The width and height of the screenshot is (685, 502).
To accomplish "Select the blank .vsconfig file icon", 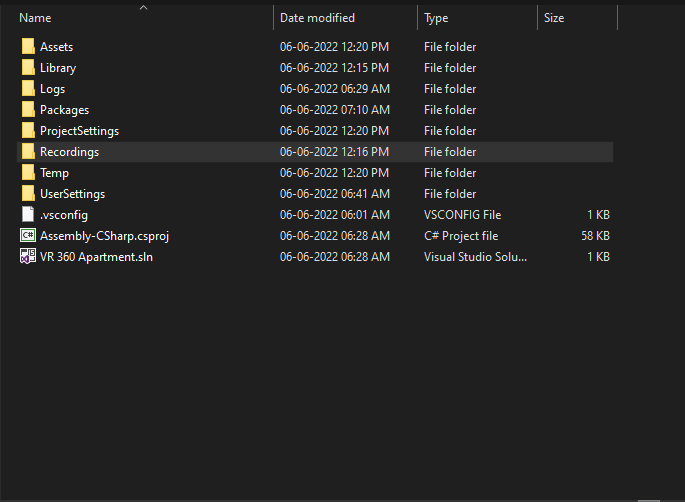I will (x=28, y=214).
